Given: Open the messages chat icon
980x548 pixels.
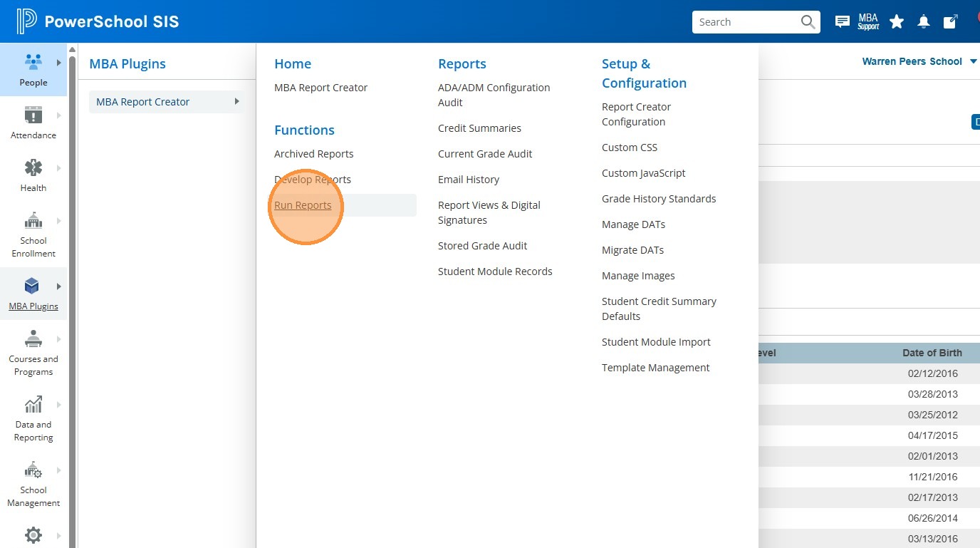Looking at the screenshot, I should (842, 22).
